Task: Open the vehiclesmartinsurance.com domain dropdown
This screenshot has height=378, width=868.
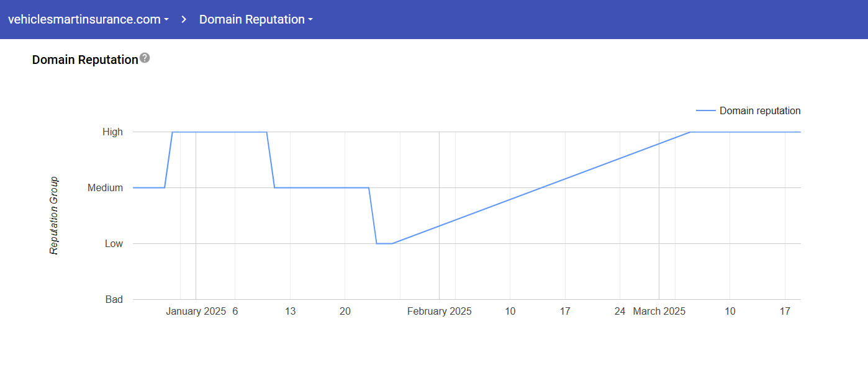Action: tap(88, 19)
